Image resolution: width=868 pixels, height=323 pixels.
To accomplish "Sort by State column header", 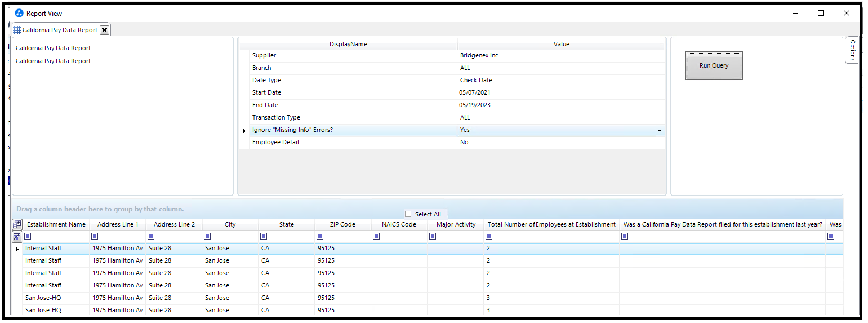I will (287, 224).
